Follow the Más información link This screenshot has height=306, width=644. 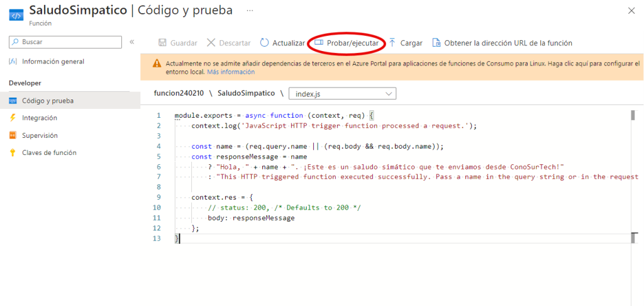click(231, 72)
